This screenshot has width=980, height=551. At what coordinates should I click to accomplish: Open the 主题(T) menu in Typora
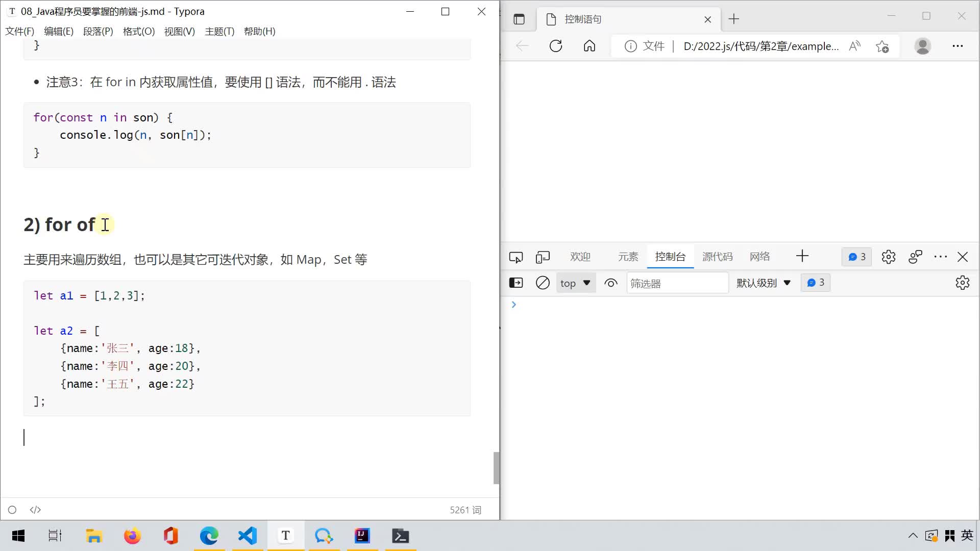pos(219,32)
